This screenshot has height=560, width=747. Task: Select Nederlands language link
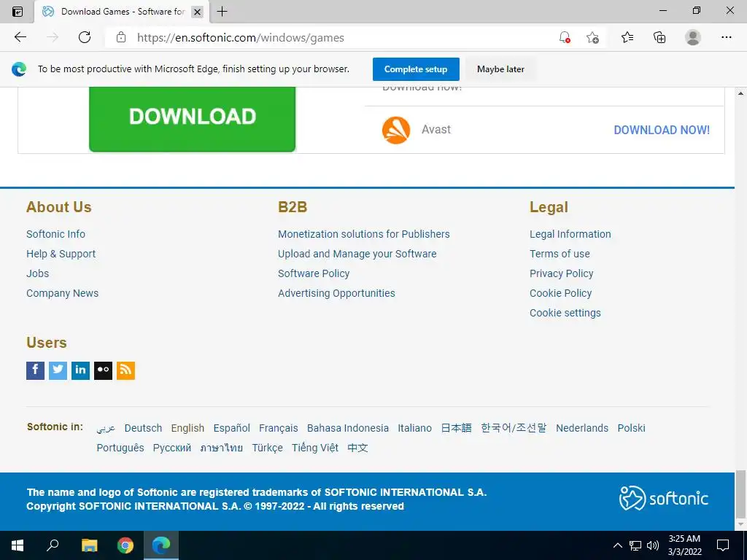coord(582,428)
